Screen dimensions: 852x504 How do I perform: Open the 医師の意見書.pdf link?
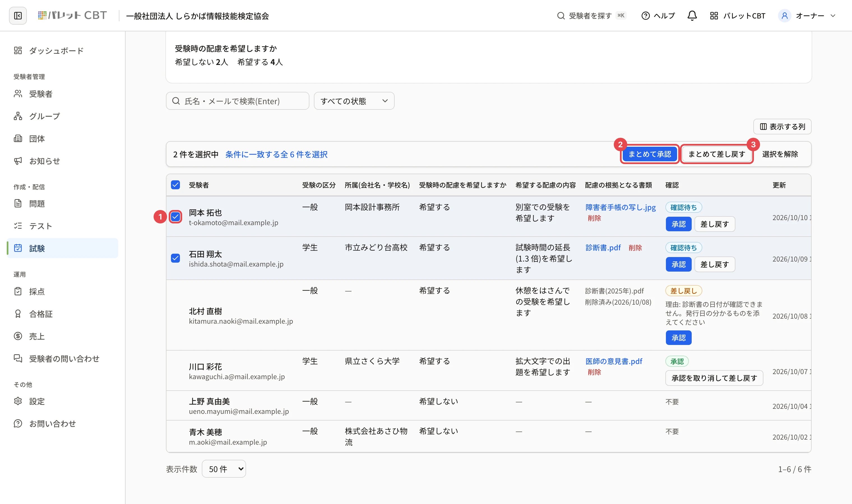click(x=614, y=361)
